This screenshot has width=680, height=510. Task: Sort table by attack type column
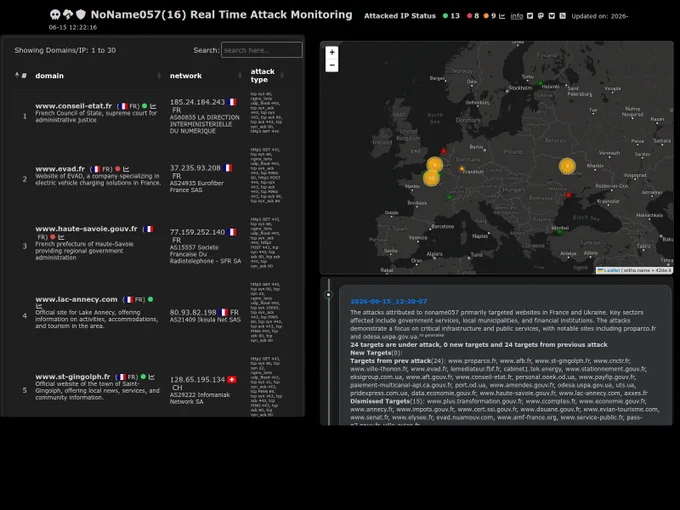tap(267, 75)
